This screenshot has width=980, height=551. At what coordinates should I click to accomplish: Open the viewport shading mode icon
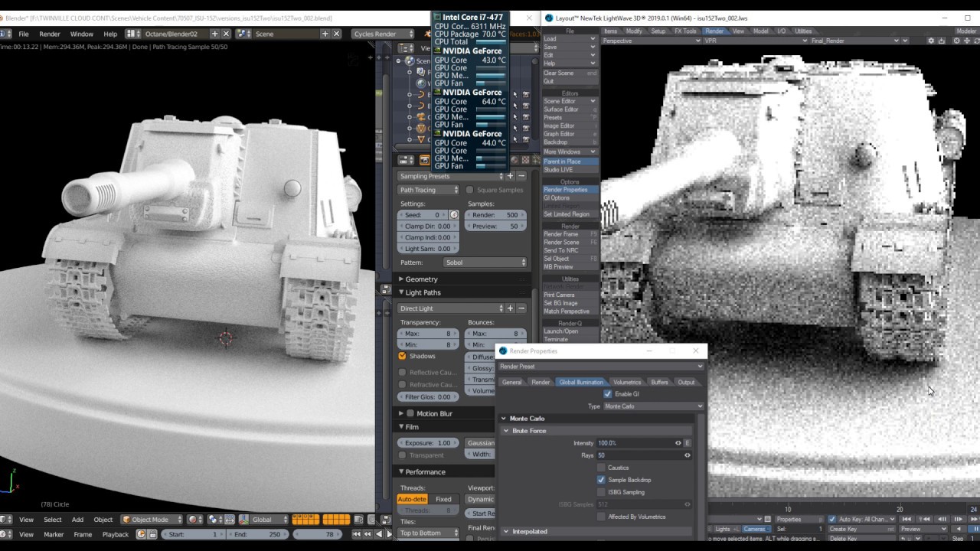pos(194,520)
